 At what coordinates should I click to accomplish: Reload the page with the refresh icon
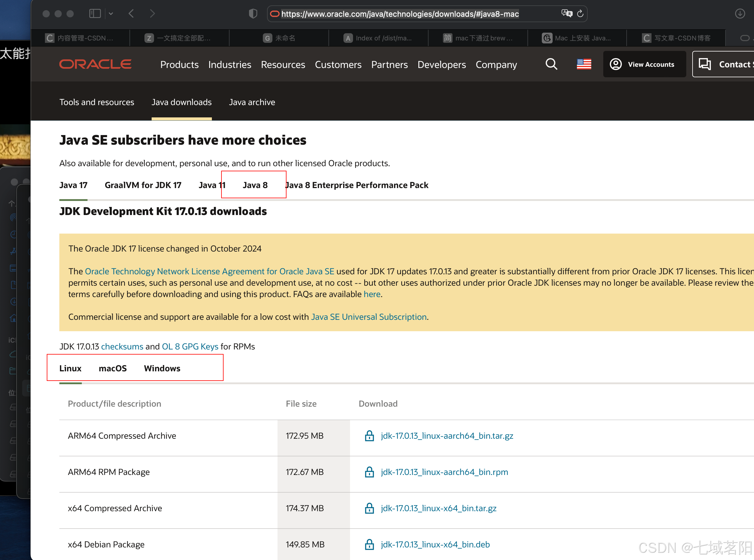pyautogui.click(x=580, y=13)
